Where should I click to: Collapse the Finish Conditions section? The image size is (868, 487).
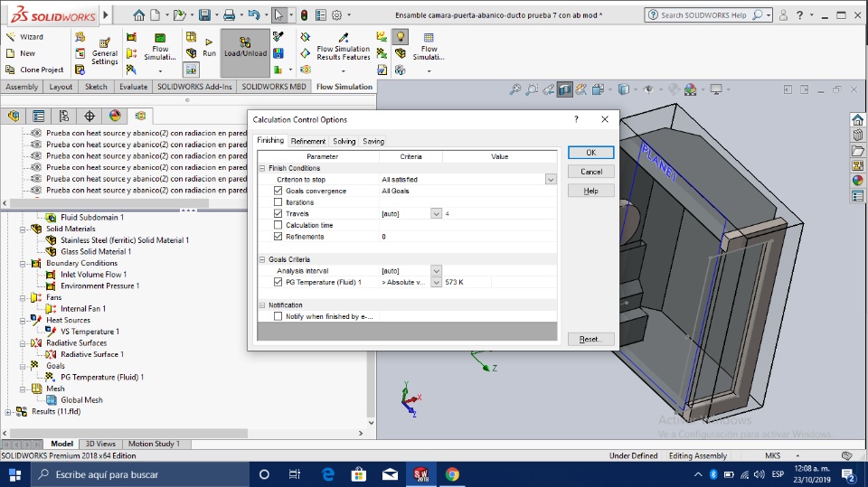click(262, 168)
